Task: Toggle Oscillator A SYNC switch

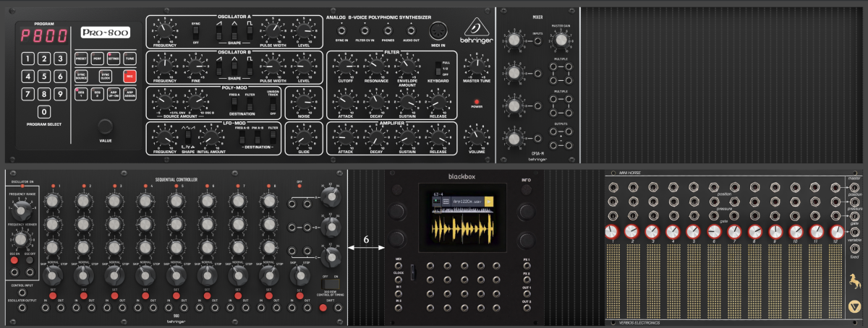Action: (x=195, y=34)
